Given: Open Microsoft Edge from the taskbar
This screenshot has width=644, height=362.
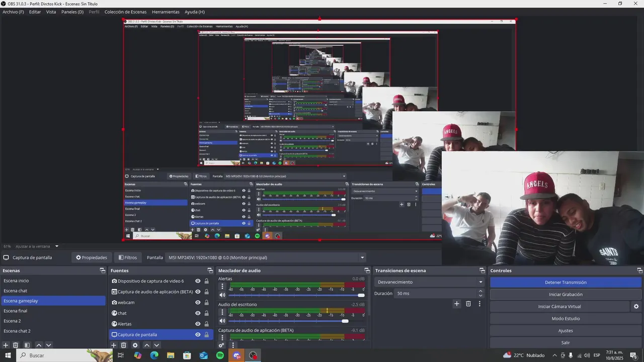Looking at the screenshot, I should coord(154,355).
